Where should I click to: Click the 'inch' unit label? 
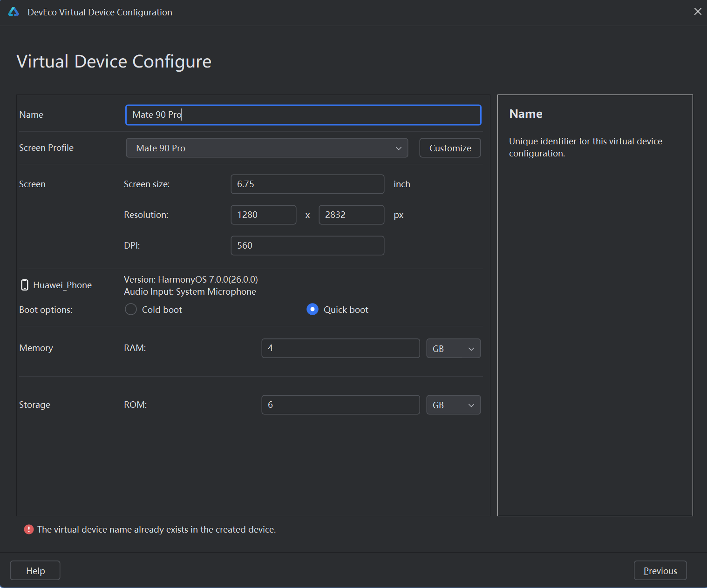coord(402,184)
